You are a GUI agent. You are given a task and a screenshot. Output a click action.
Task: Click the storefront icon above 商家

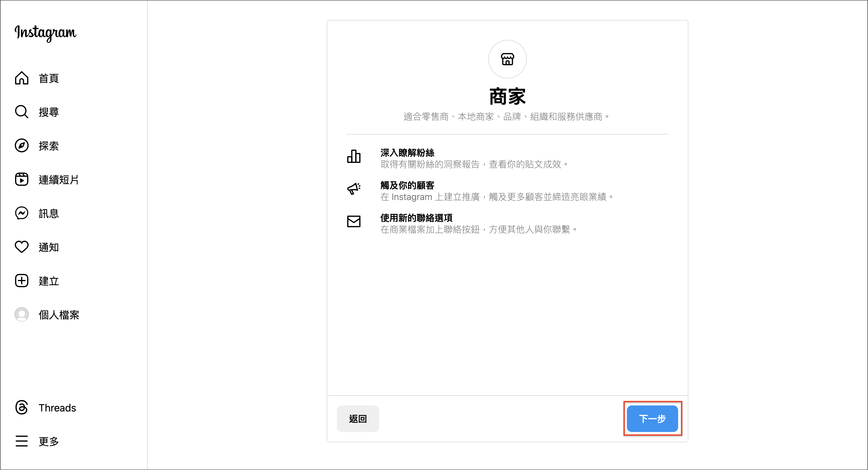[507, 59]
